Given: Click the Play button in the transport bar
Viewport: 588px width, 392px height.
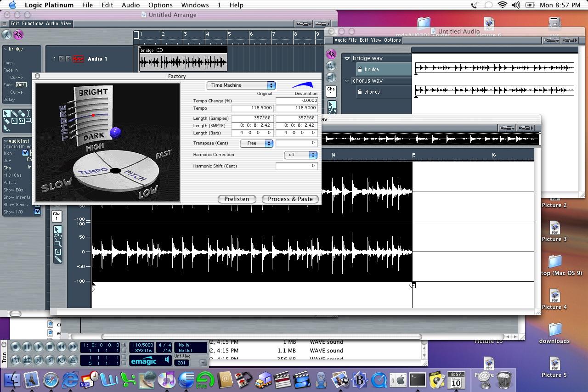Looking at the screenshot, I should [39, 347].
